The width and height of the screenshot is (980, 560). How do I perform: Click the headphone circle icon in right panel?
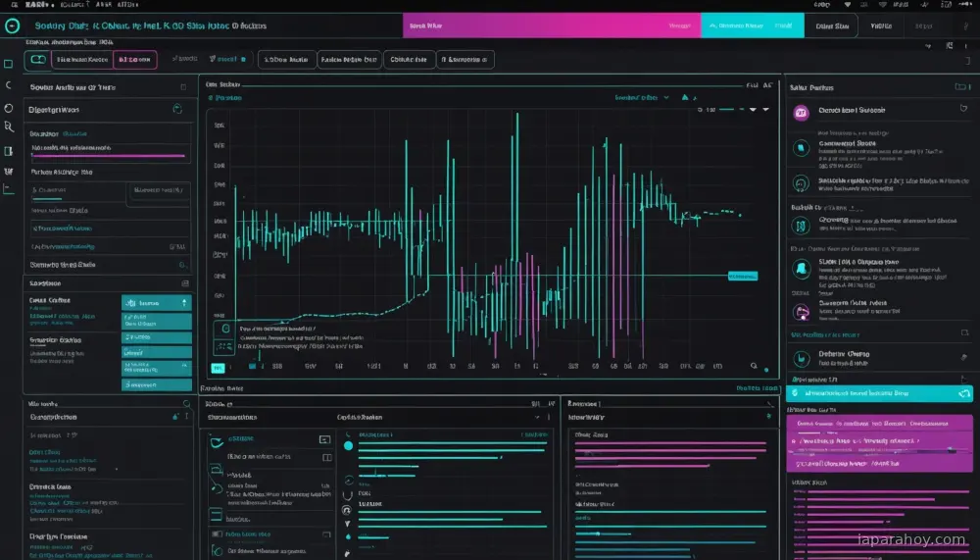click(x=802, y=184)
